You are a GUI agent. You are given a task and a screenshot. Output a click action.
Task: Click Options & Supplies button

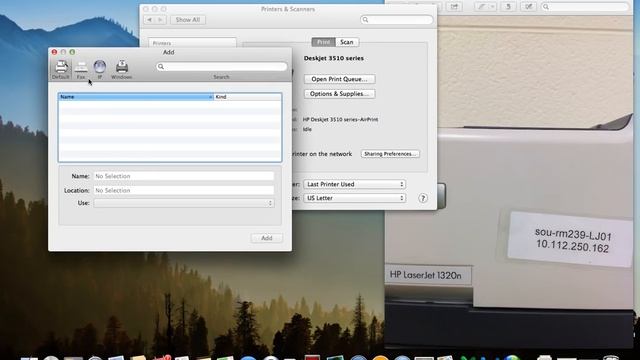pyautogui.click(x=340, y=94)
